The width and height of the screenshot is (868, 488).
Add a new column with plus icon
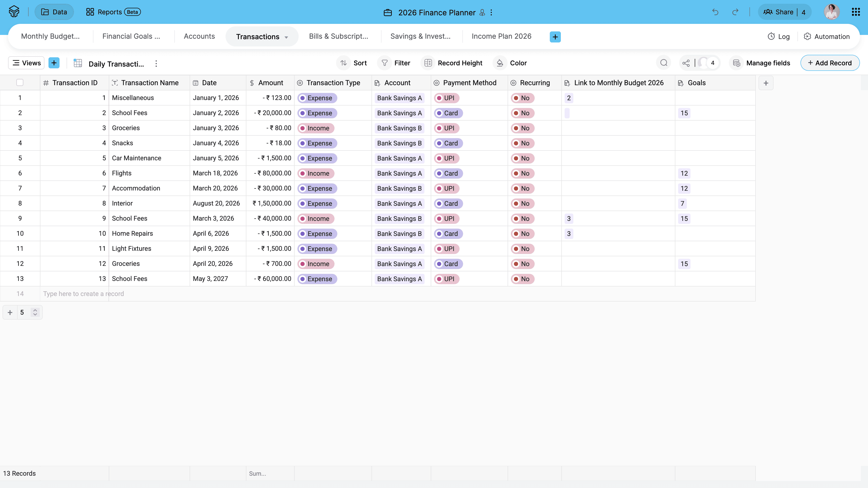pyautogui.click(x=766, y=83)
